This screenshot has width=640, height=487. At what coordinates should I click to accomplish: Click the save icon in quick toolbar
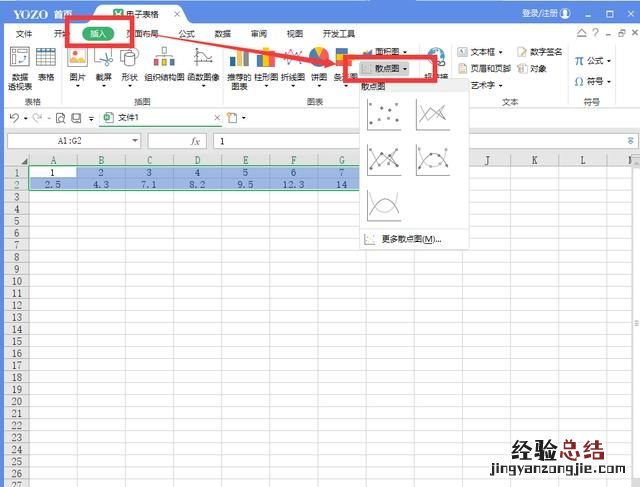[76, 118]
